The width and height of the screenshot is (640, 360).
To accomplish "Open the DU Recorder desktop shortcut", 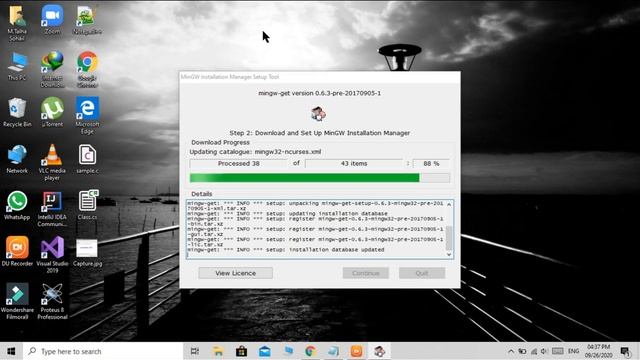I will coord(17,251).
